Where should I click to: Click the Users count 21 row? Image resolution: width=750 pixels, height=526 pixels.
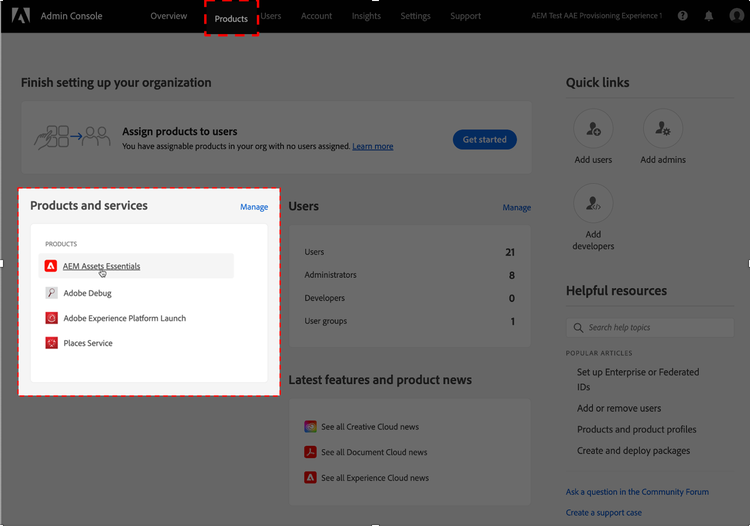[410, 252]
